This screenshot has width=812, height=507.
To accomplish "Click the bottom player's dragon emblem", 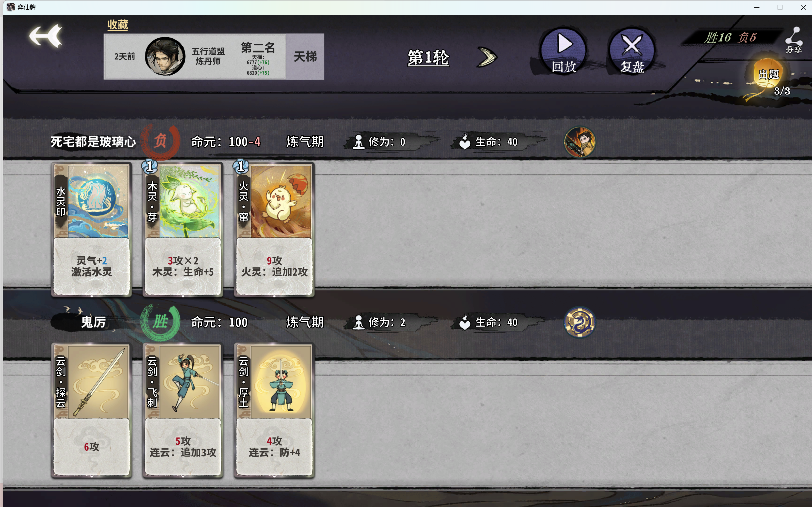I will [x=579, y=322].
